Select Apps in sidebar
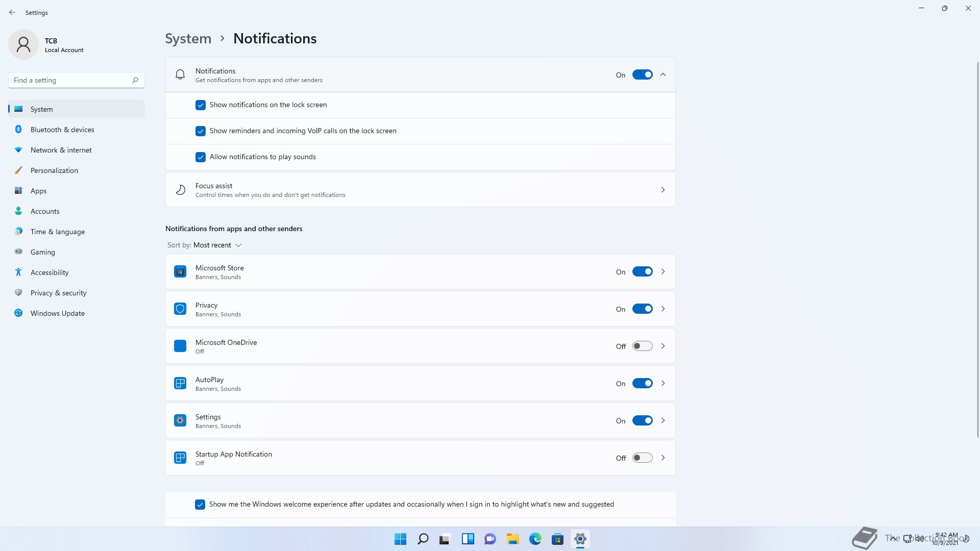This screenshot has height=551, width=980. tap(77, 191)
